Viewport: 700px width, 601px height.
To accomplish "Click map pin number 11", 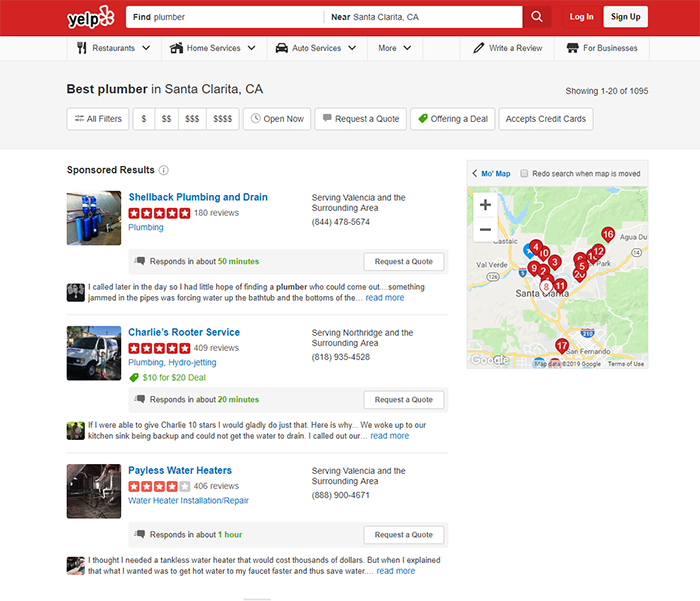I will 560,286.
